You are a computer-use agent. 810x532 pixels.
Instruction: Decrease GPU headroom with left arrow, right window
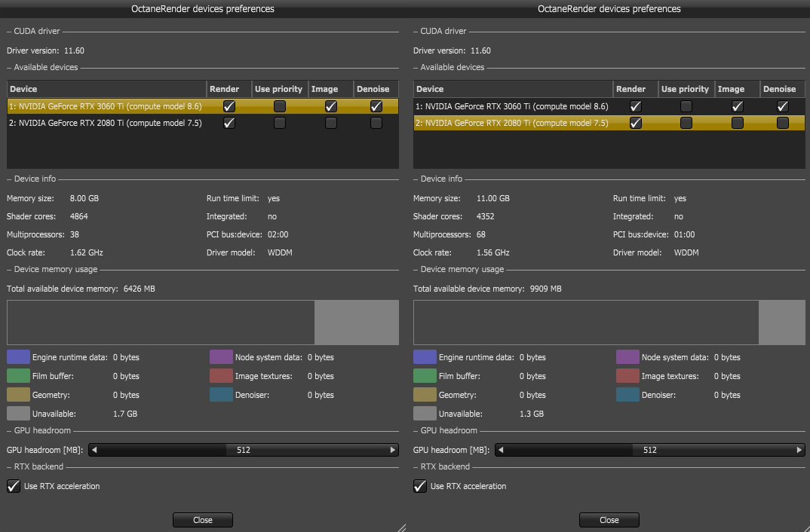coord(501,450)
